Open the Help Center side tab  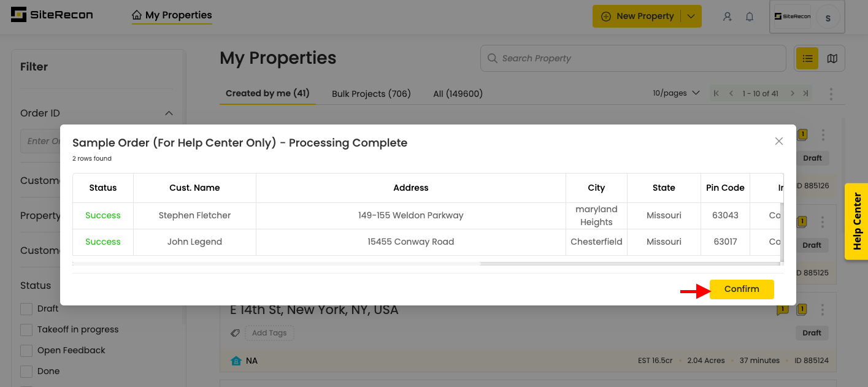pyautogui.click(x=857, y=221)
